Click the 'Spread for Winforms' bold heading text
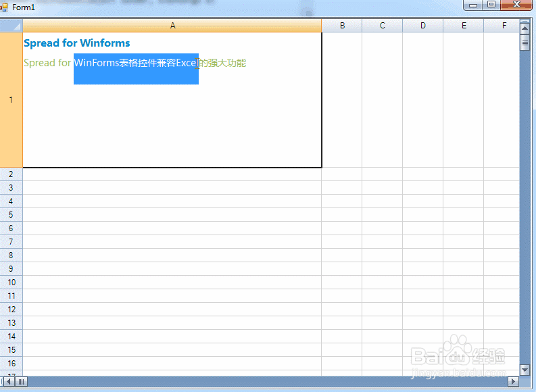The width and height of the screenshot is (536, 392). tap(77, 43)
